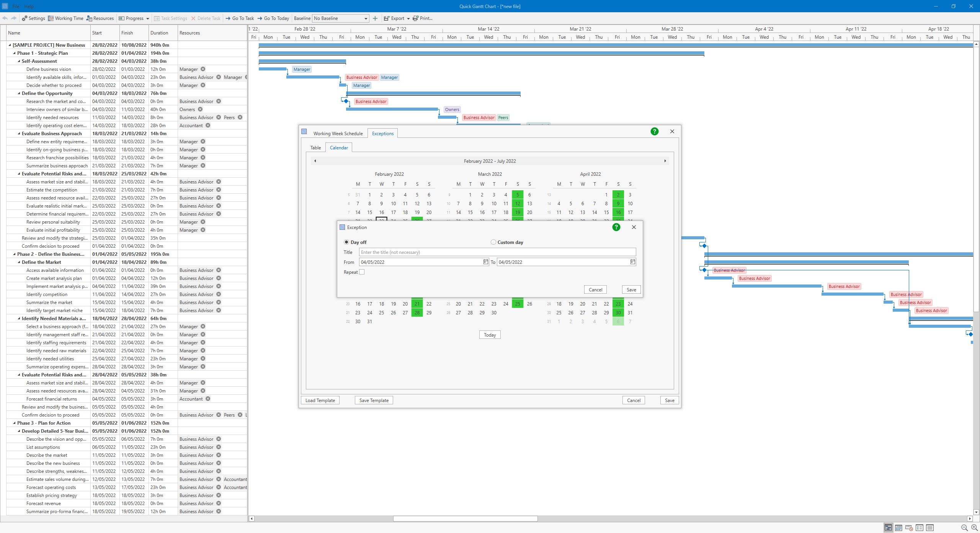
Task: Expand the Progress dropdown arrow
Action: 147,18
